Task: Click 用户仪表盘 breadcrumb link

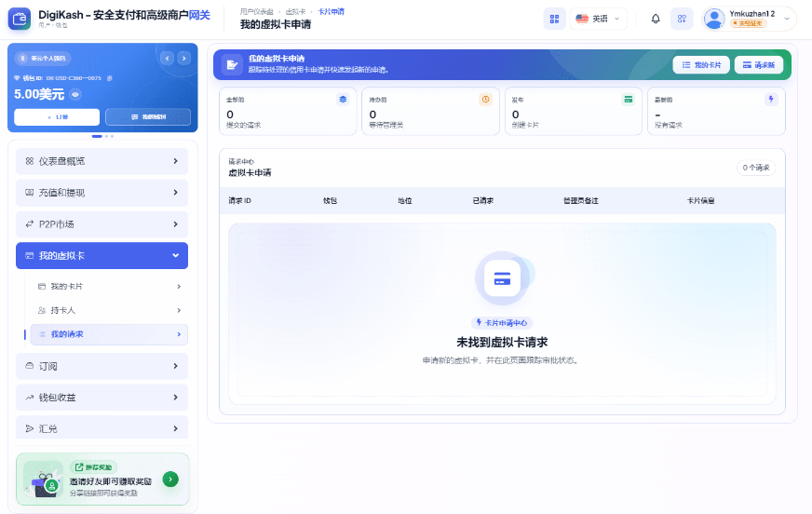Action: (x=256, y=11)
